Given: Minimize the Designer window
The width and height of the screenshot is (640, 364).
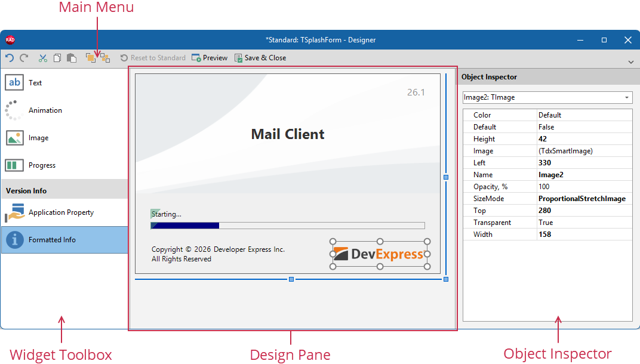Looking at the screenshot, I should pyautogui.click(x=580, y=40).
